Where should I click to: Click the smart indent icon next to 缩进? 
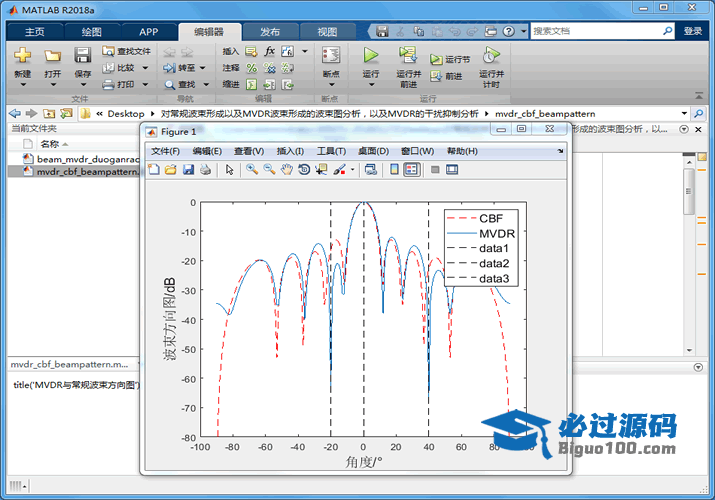point(252,84)
